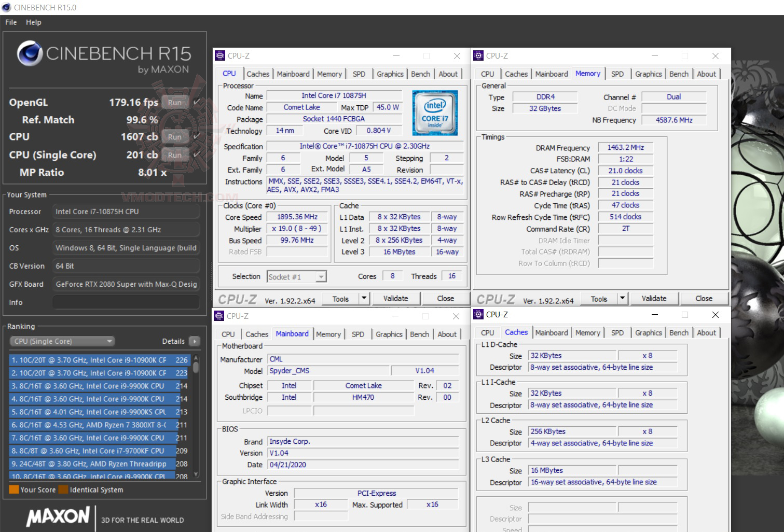Click the Cinebench R15 sphere logo

30,53
